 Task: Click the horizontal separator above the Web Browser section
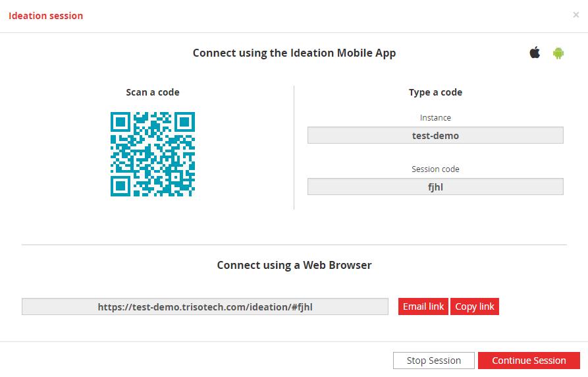[294, 245]
